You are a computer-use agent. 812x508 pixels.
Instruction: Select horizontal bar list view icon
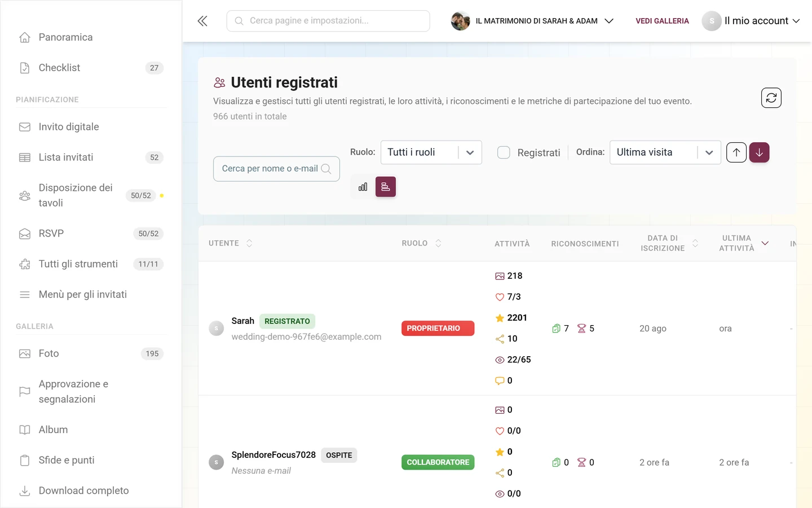(x=386, y=187)
